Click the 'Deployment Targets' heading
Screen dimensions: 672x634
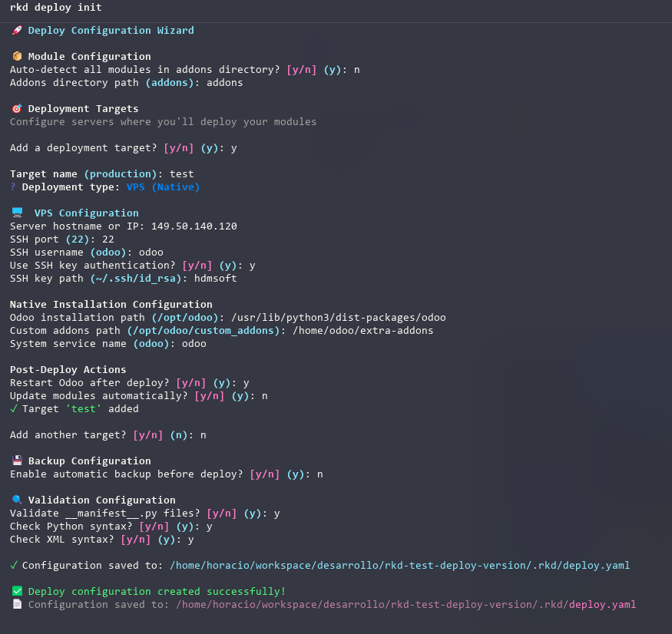tap(83, 109)
